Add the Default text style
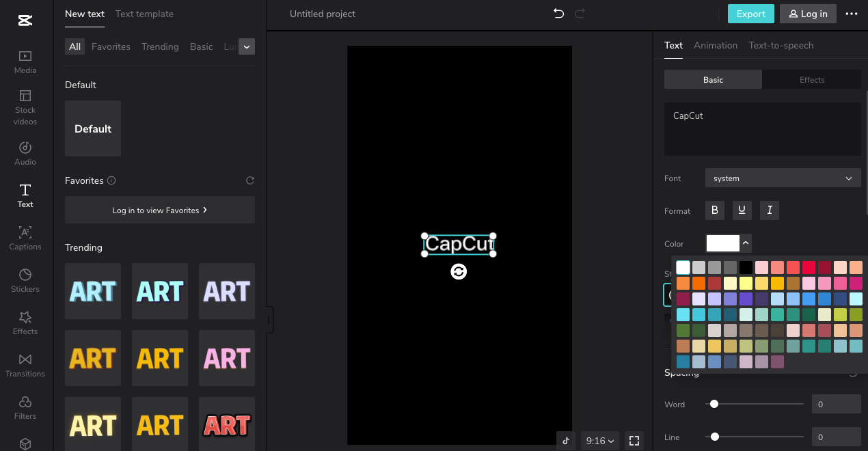 (93, 128)
